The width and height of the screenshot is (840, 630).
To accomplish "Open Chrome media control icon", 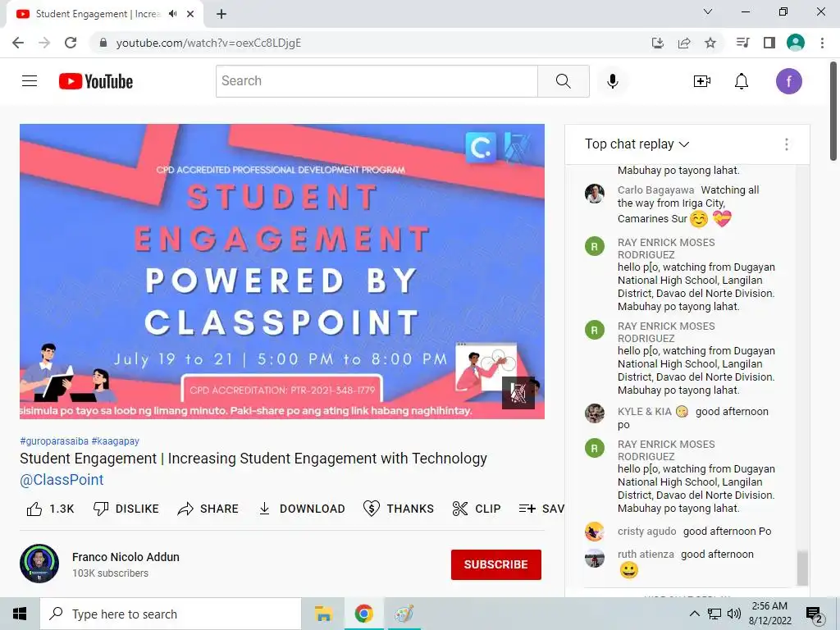I will click(x=742, y=43).
